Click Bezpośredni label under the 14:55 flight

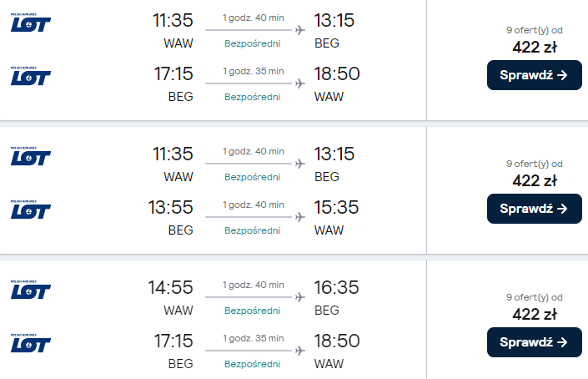coord(253,311)
